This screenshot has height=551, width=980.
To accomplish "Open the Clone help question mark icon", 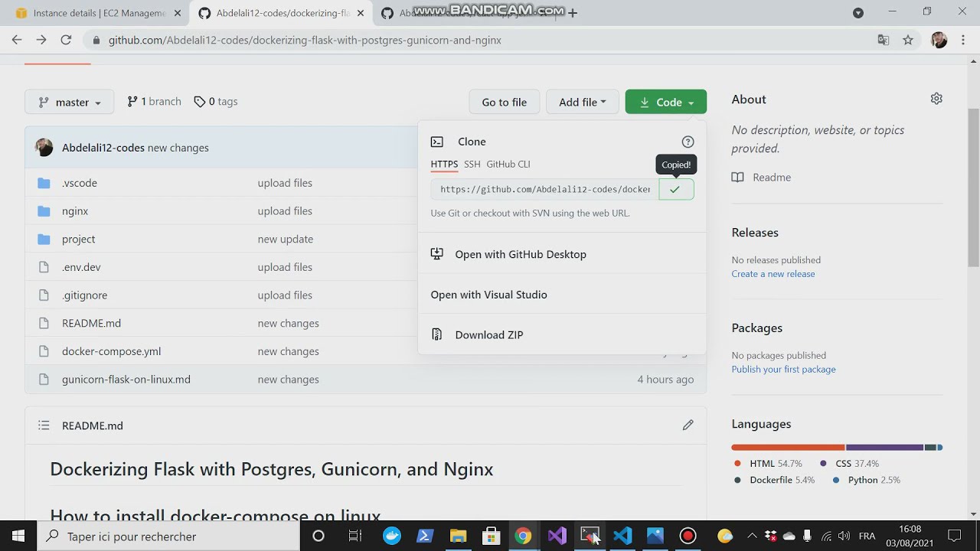I will click(688, 142).
